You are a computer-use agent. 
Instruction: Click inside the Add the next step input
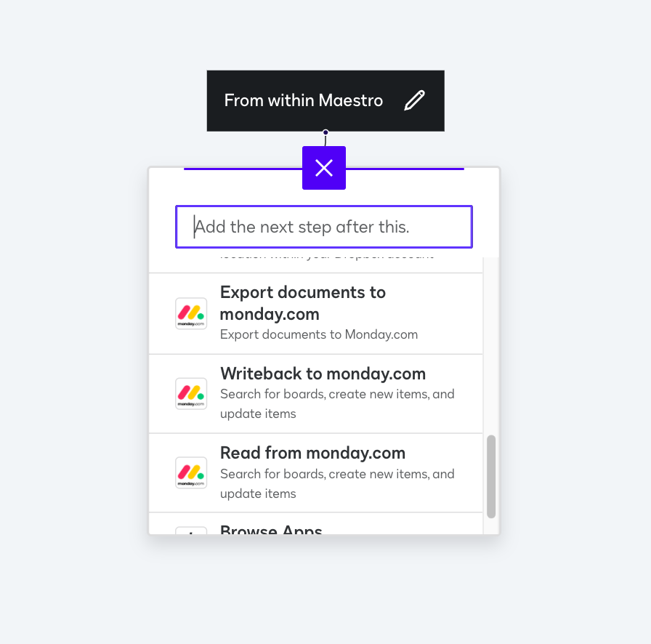click(x=323, y=226)
